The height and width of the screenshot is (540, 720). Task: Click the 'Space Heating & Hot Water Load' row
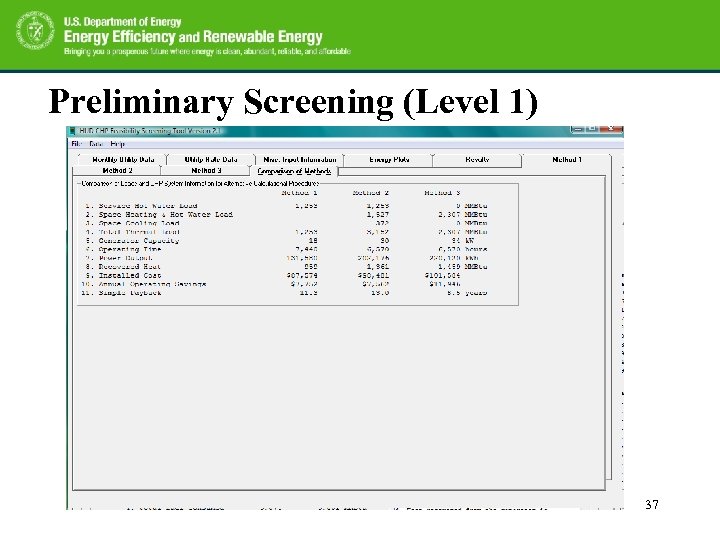pyautogui.click(x=285, y=214)
